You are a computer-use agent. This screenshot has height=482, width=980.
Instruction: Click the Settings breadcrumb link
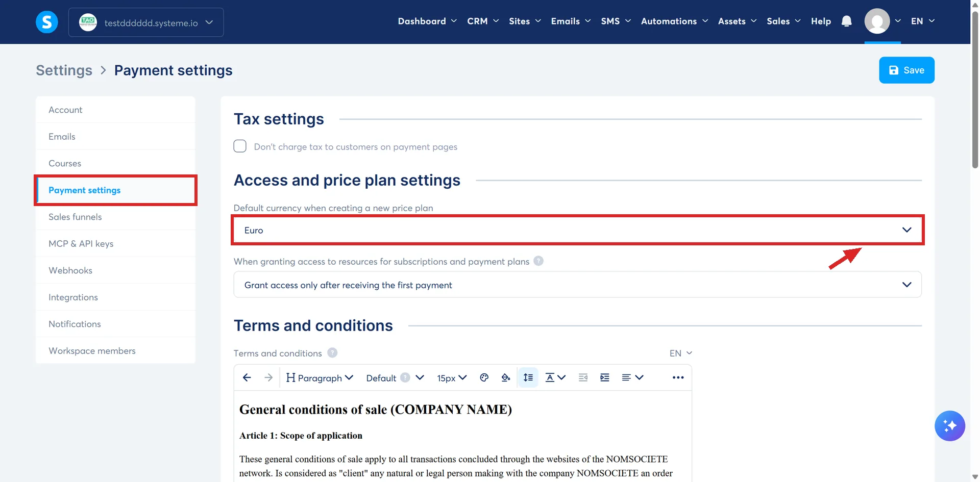coord(64,70)
